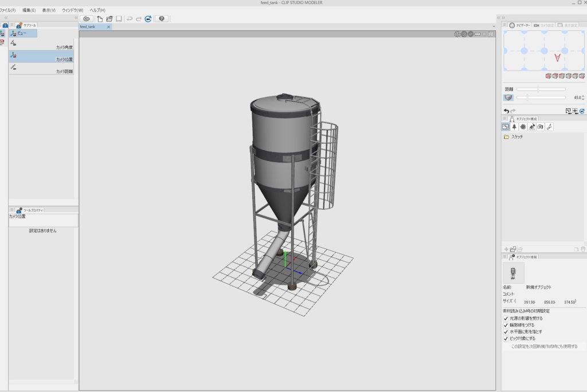Click the Save icon in the toolbar
The image size is (587, 392).
pyautogui.click(x=119, y=19)
